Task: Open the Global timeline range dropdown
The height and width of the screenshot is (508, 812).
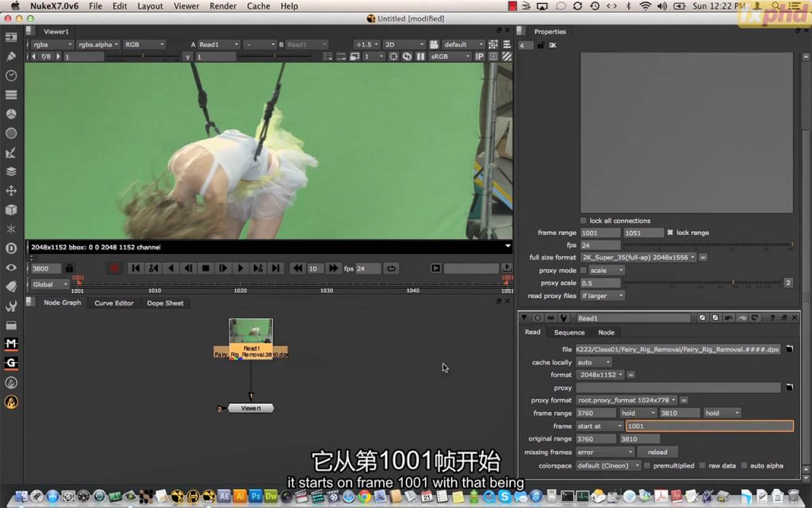Action: 50,284
